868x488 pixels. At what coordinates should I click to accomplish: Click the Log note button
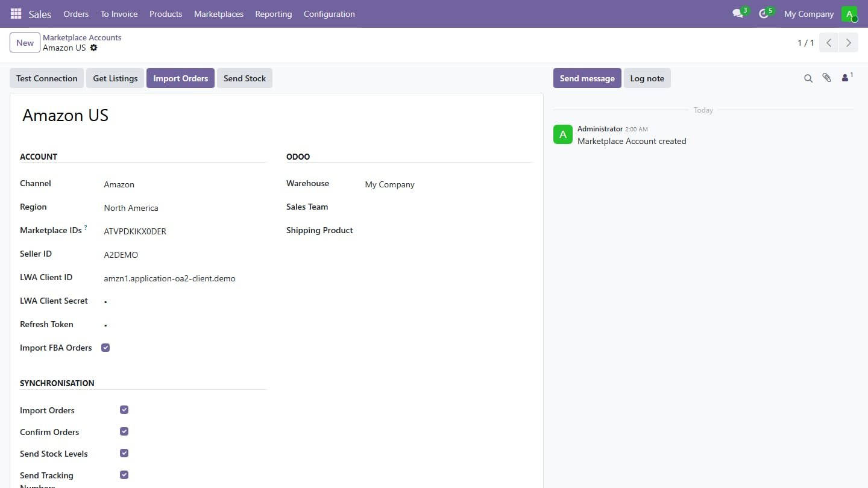tap(647, 78)
